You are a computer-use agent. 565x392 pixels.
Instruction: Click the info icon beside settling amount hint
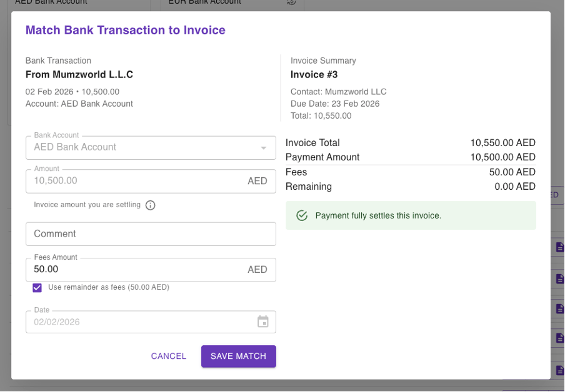point(150,205)
